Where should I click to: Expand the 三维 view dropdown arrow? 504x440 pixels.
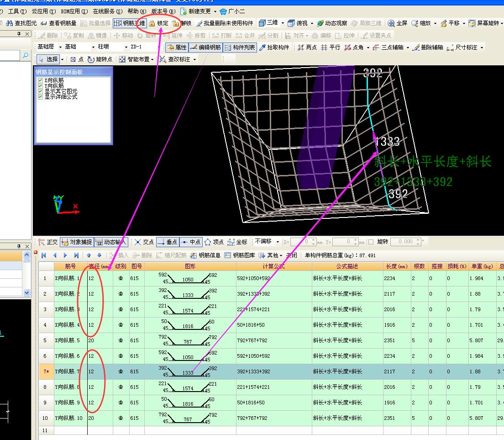tap(283, 23)
